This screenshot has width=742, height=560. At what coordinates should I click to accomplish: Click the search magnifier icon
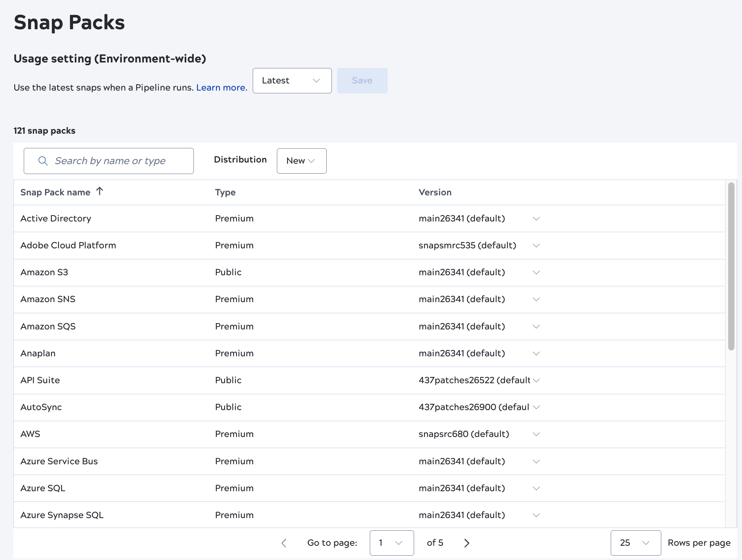coord(43,161)
